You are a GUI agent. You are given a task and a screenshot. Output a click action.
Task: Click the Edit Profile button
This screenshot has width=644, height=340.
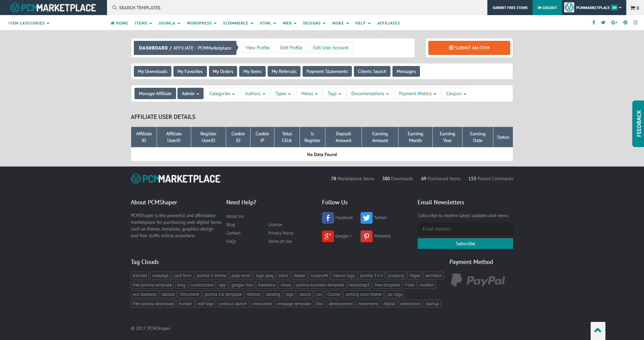coord(291,48)
